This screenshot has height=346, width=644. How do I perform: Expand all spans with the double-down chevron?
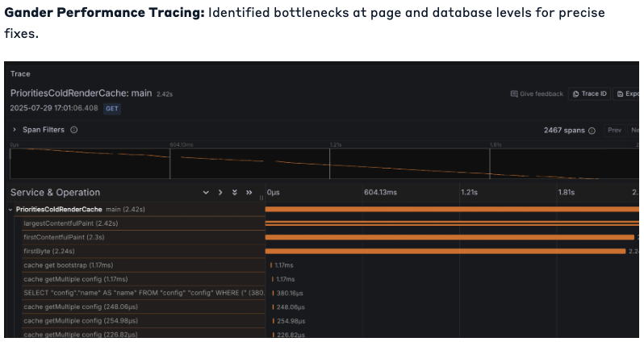tap(235, 193)
